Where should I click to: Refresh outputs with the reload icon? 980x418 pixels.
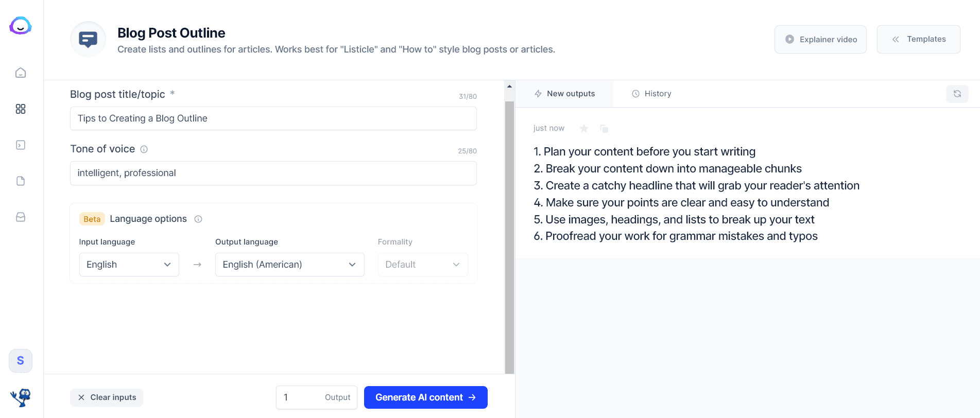pos(957,94)
